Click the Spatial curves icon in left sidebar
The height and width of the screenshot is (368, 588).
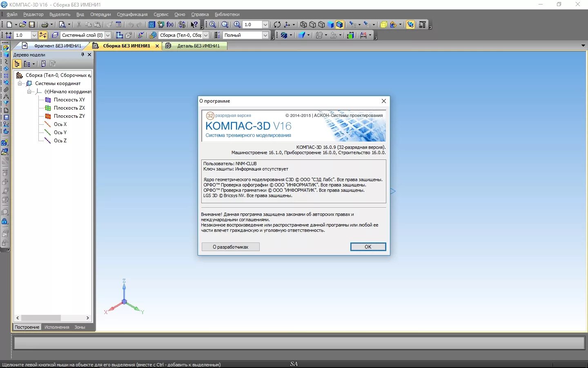click(6, 61)
